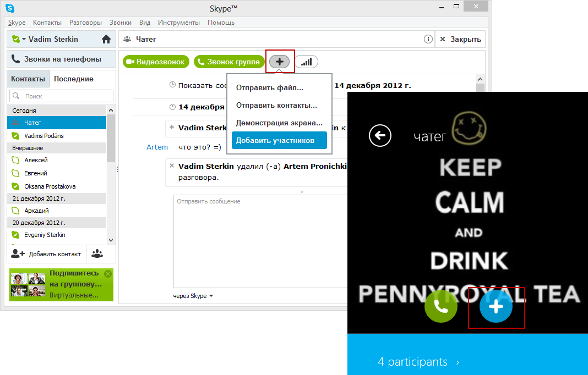Click the contact list scrollbar down arrow
This screenshot has width=588, height=375.
(111, 240)
